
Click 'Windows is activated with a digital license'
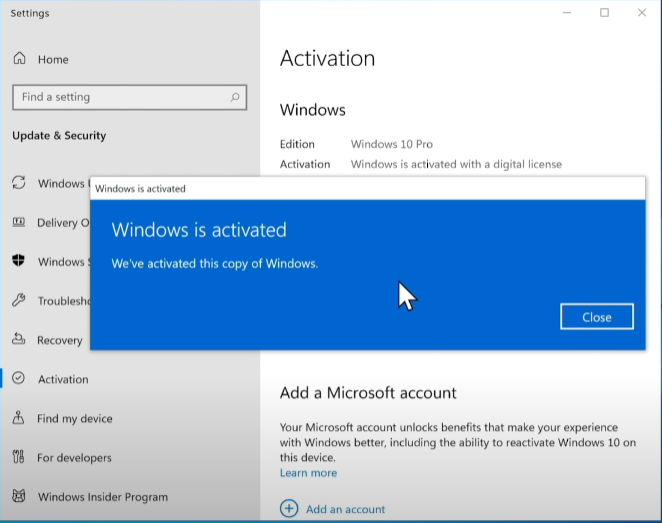pos(456,164)
